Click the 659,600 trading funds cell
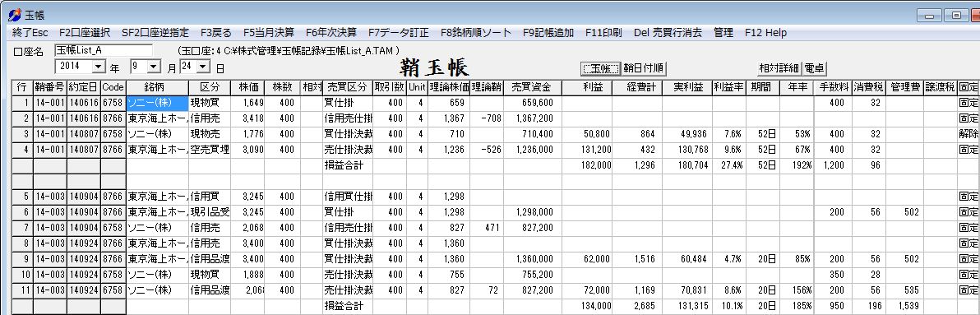Viewport: 980px width, 315px height. click(x=533, y=103)
